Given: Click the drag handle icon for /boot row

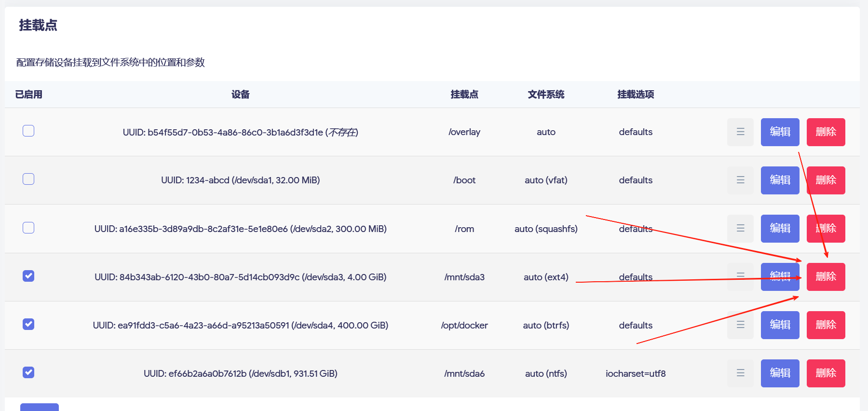Looking at the screenshot, I should 740,180.
